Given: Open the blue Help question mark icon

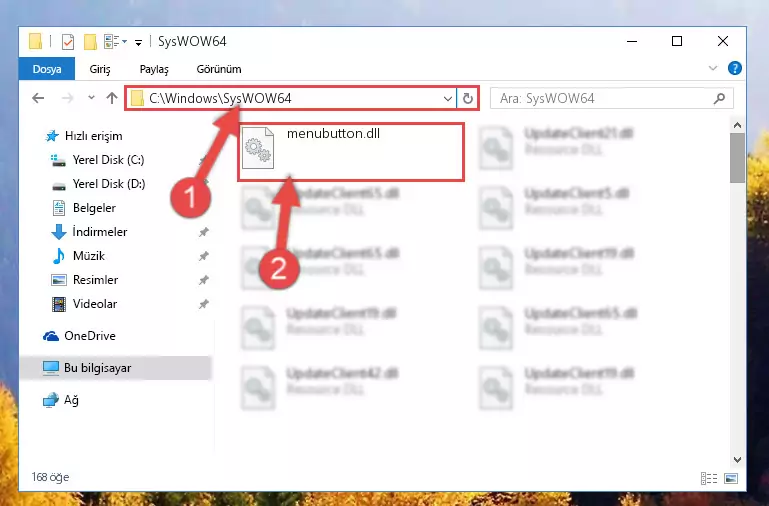Looking at the screenshot, I should (735, 68).
